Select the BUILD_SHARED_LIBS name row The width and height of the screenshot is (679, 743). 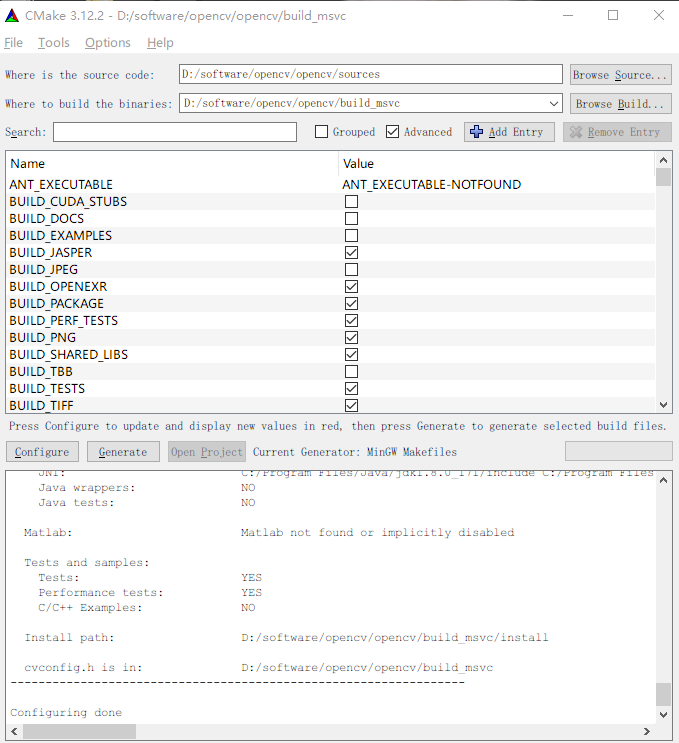(69, 354)
